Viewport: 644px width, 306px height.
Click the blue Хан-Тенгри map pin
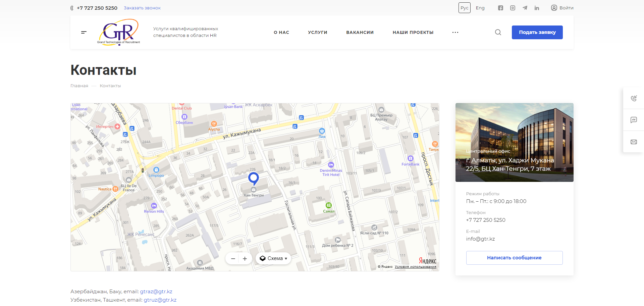(x=253, y=178)
